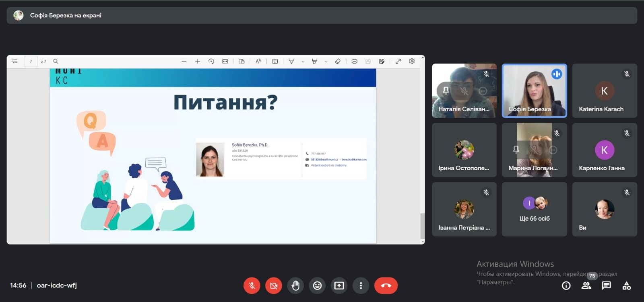
Task: Click the 'Питання?' slide heading
Action: click(x=225, y=103)
